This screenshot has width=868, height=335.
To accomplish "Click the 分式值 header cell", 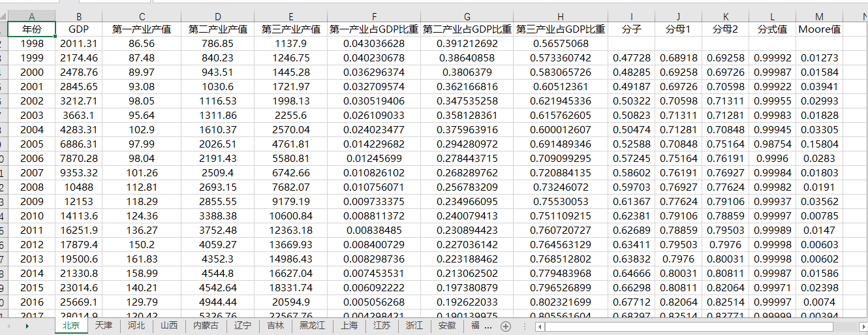I will (x=773, y=29).
